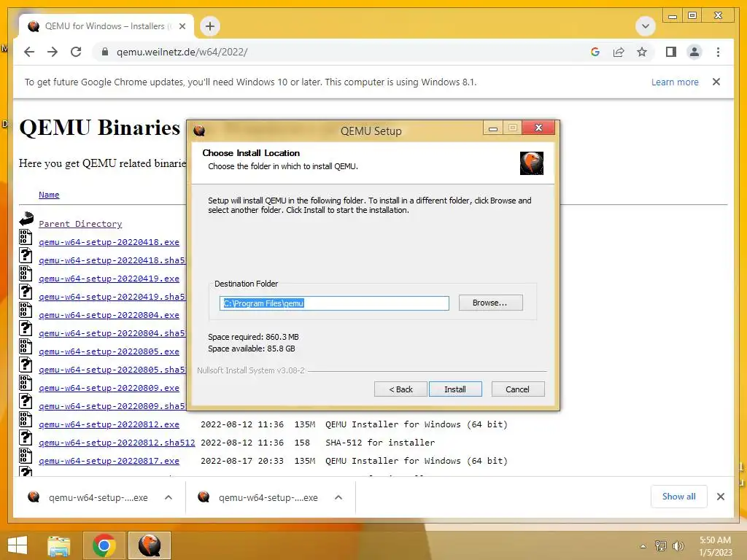Image resolution: width=747 pixels, height=560 pixels.
Task: Show all downloads
Action: [x=678, y=497]
